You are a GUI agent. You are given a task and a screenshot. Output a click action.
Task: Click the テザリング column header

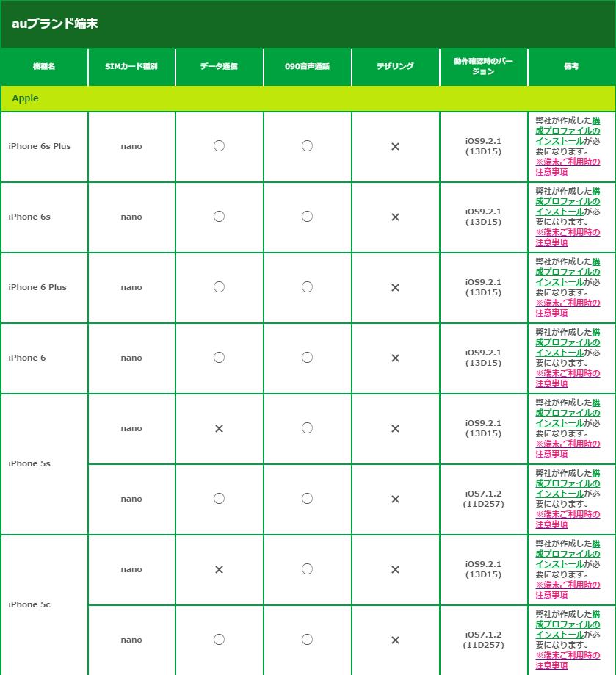(395, 67)
